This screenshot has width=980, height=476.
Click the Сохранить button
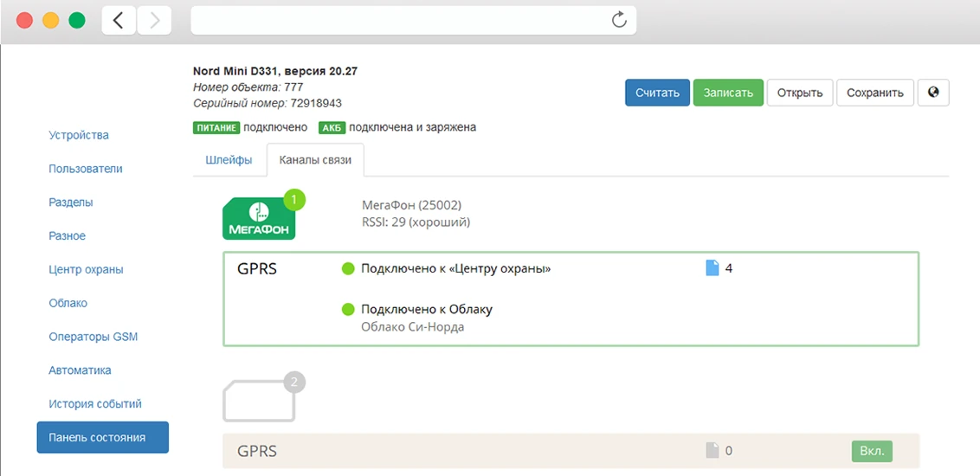pos(874,93)
